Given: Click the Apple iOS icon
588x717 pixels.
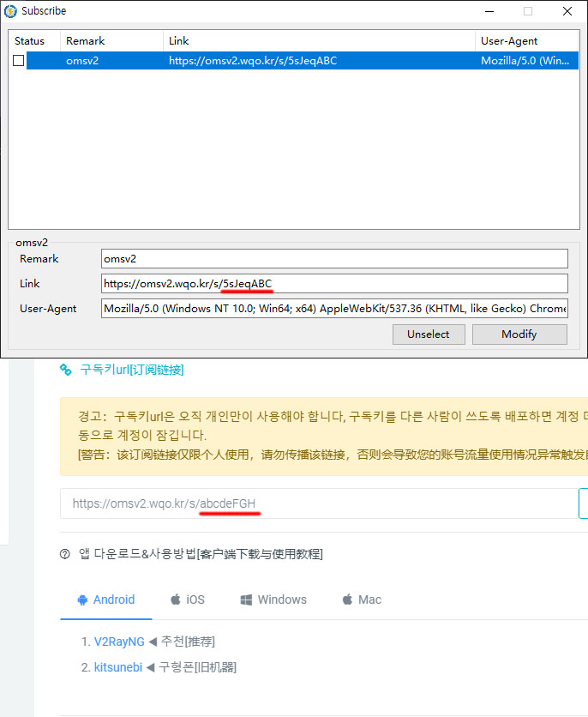Looking at the screenshot, I should 176,600.
